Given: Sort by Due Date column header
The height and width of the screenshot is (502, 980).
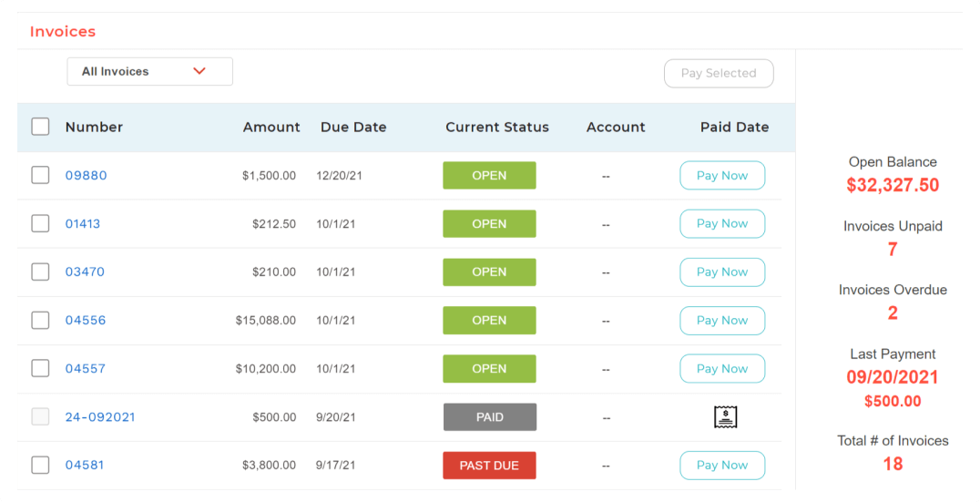Looking at the screenshot, I should 353,128.
